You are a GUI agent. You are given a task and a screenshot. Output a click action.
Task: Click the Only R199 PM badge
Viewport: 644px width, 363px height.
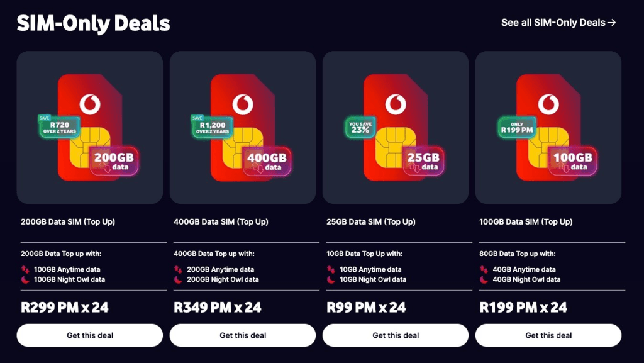[x=516, y=127]
